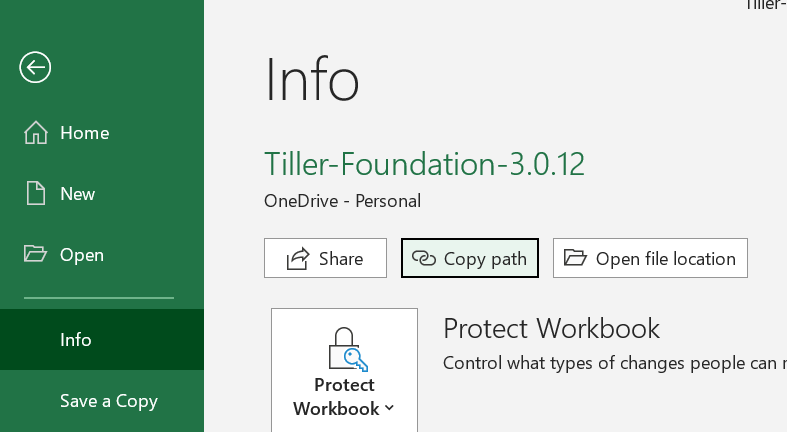Viewport: 787px width, 432px height.
Task: Open the Home page in backstage
Action: point(102,133)
